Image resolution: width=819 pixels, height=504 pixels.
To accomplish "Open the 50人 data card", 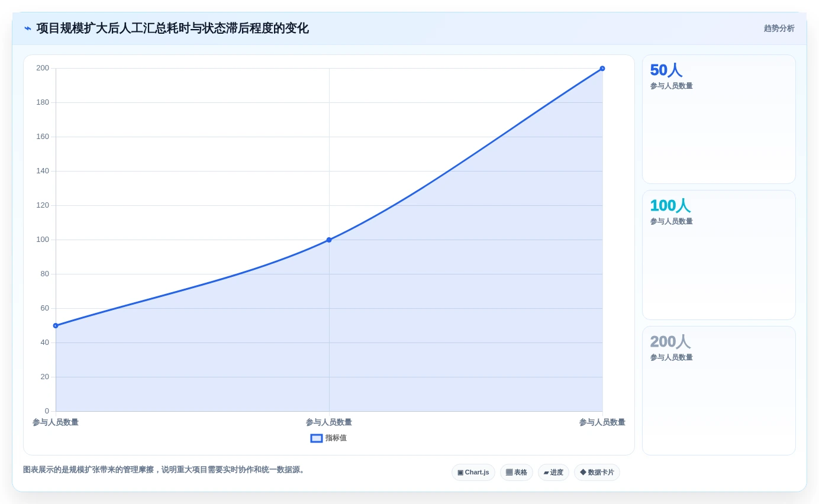I will [x=719, y=119].
